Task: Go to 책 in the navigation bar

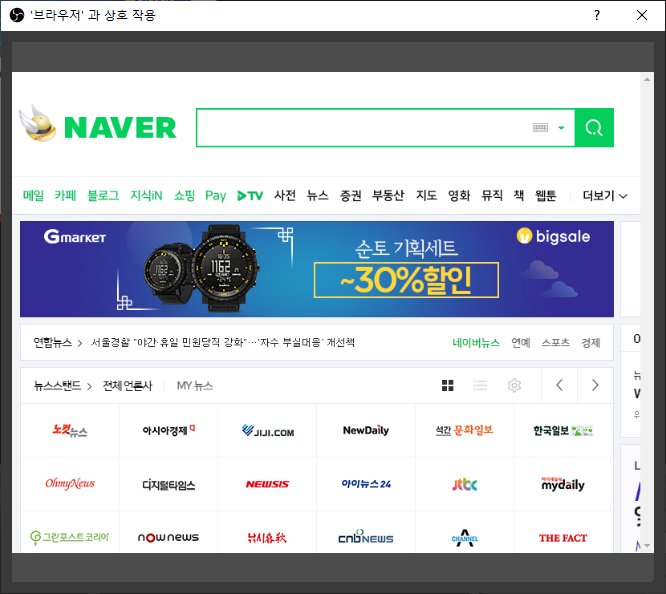Action: (519, 195)
